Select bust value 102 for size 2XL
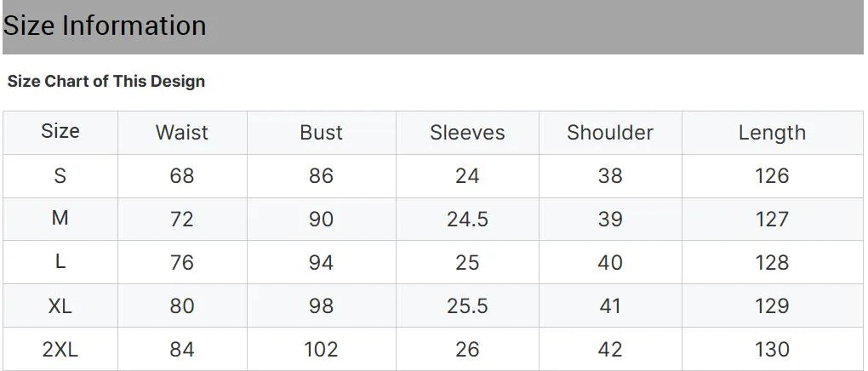 click(x=321, y=349)
